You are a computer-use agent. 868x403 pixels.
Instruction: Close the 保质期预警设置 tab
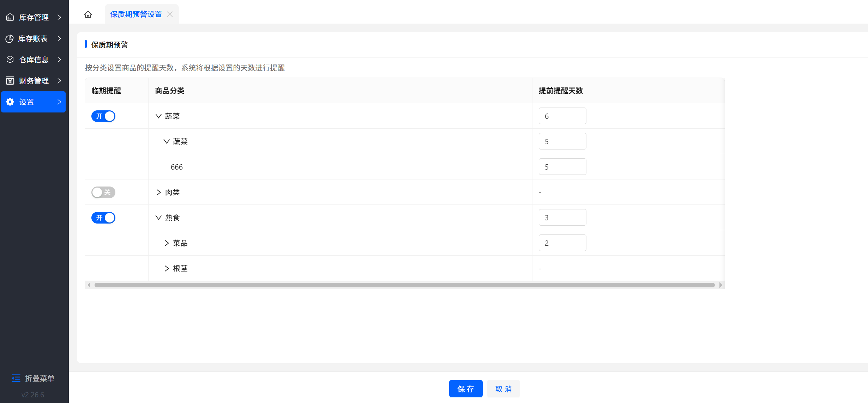point(170,14)
